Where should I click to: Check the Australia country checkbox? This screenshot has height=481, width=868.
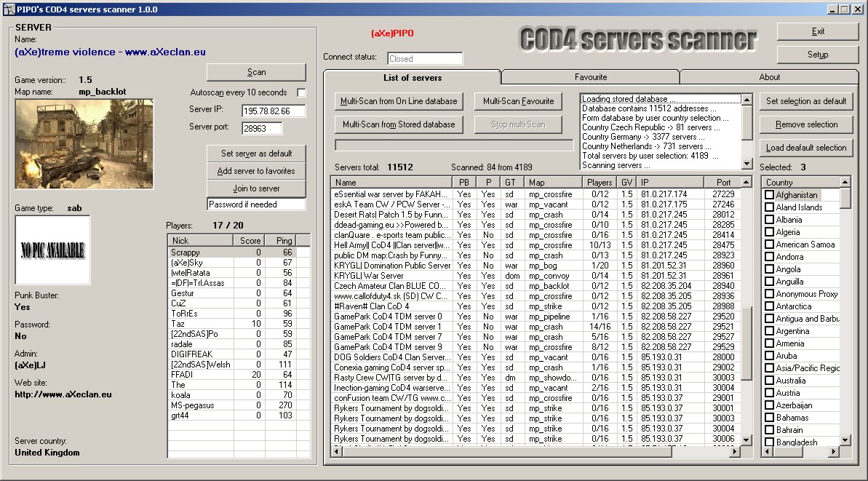pos(769,381)
